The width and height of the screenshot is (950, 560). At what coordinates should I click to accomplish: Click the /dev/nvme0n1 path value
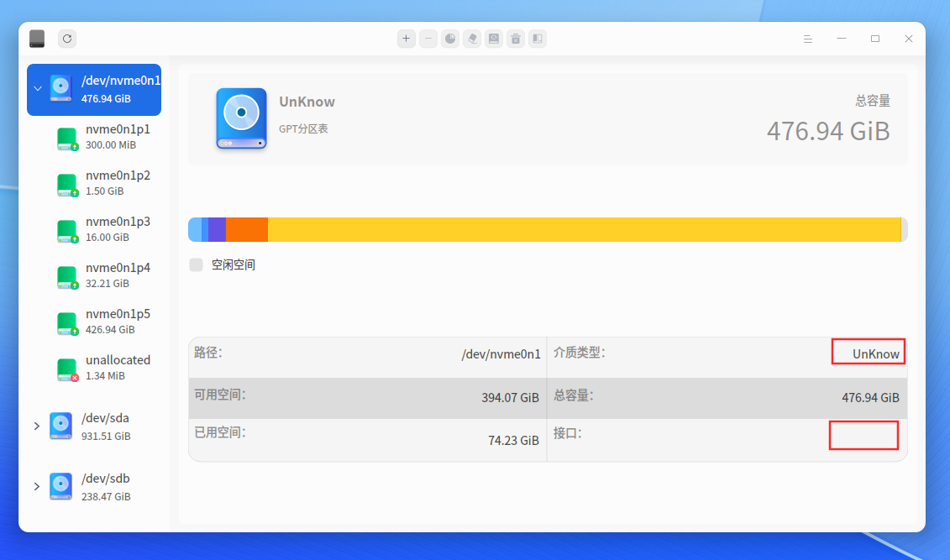pos(501,354)
